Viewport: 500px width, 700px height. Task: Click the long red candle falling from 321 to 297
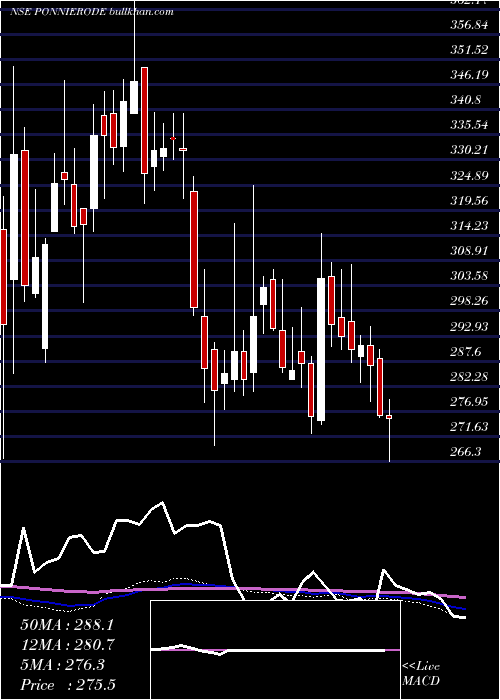[x=194, y=250]
